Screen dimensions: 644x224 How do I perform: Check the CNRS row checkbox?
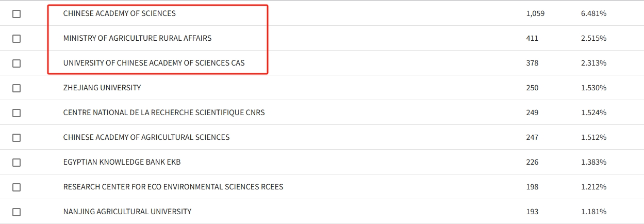[x=16, y=113]
